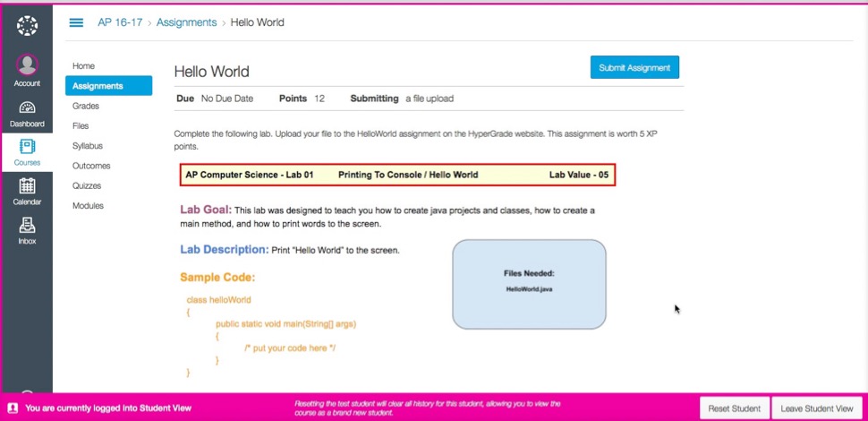Open Home in course navigation
The width and height of the screenshot is (868, 421).
[83, 66]
